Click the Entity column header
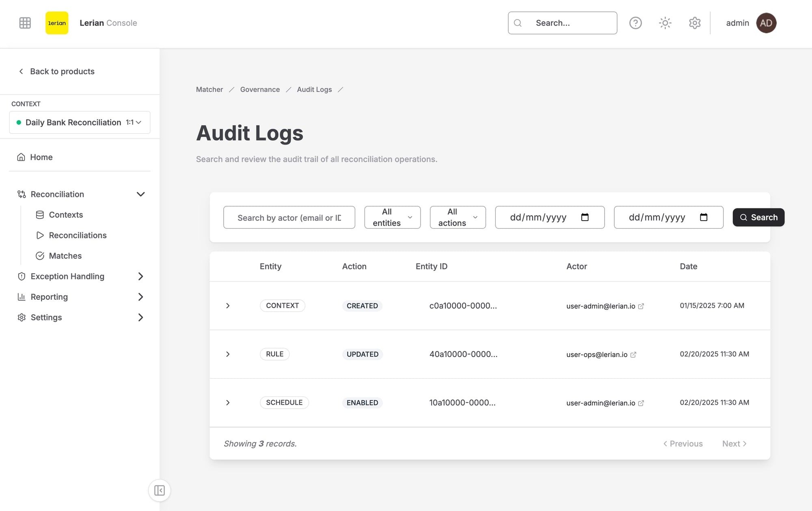Image resolution: width=812 pixels, height=511 pixels. [270, 266]
